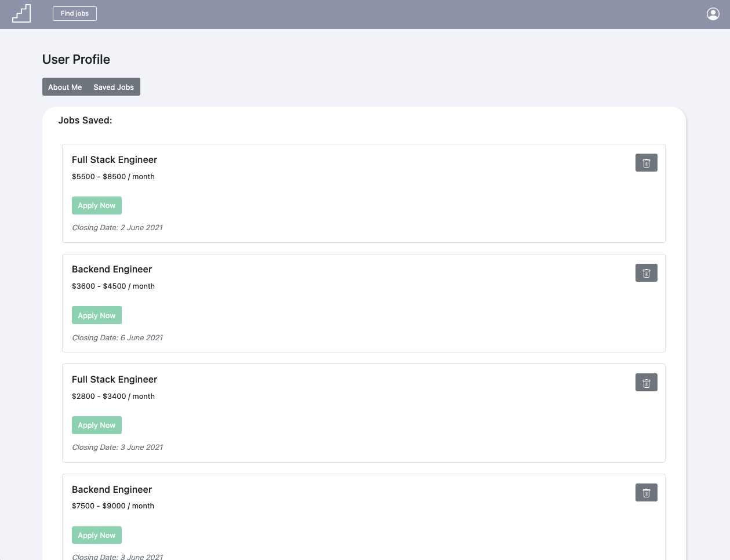Open the Full Stack Engineer title above $2800 salary
Viewport: 730px width, 560px height.
[x=115, y=380]
